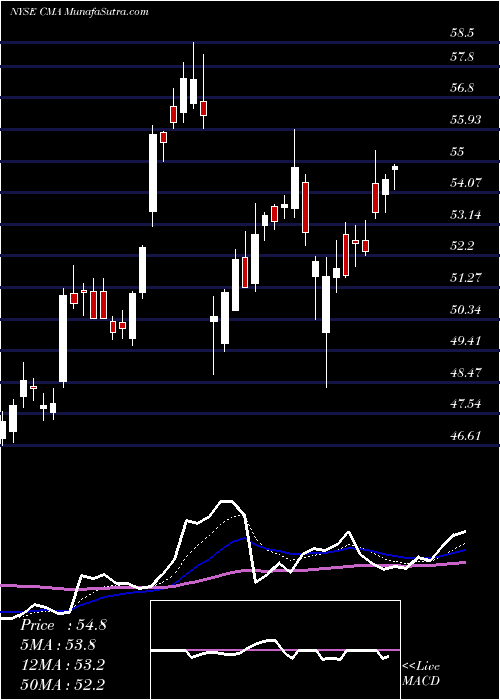The image size is (500, 700).
Task: Open the MACD inset chart panel
Action: coord(275,650)
